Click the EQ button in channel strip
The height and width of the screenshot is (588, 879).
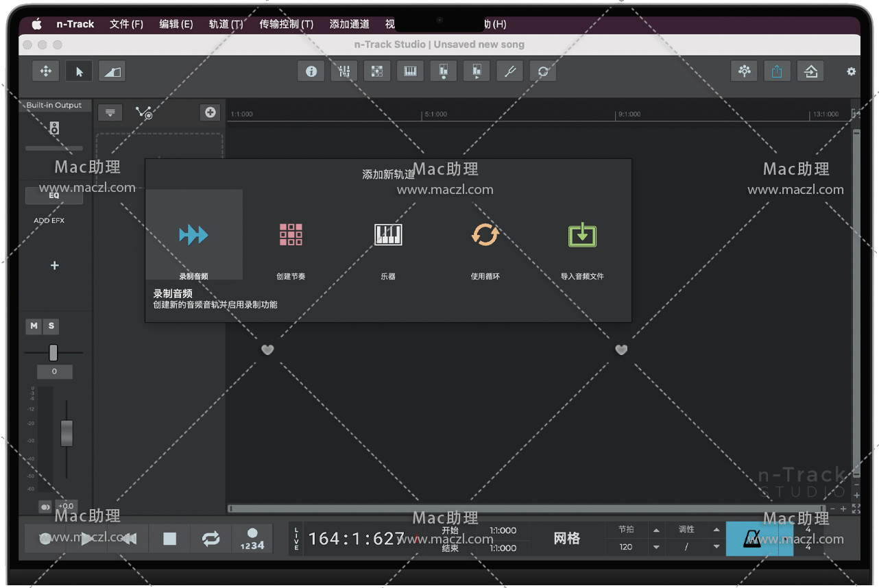tap(53, 195)
